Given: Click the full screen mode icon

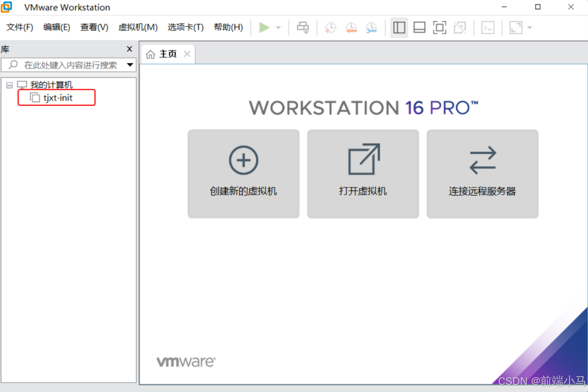Looking at the screenshot, I should (x=440, y=27).
